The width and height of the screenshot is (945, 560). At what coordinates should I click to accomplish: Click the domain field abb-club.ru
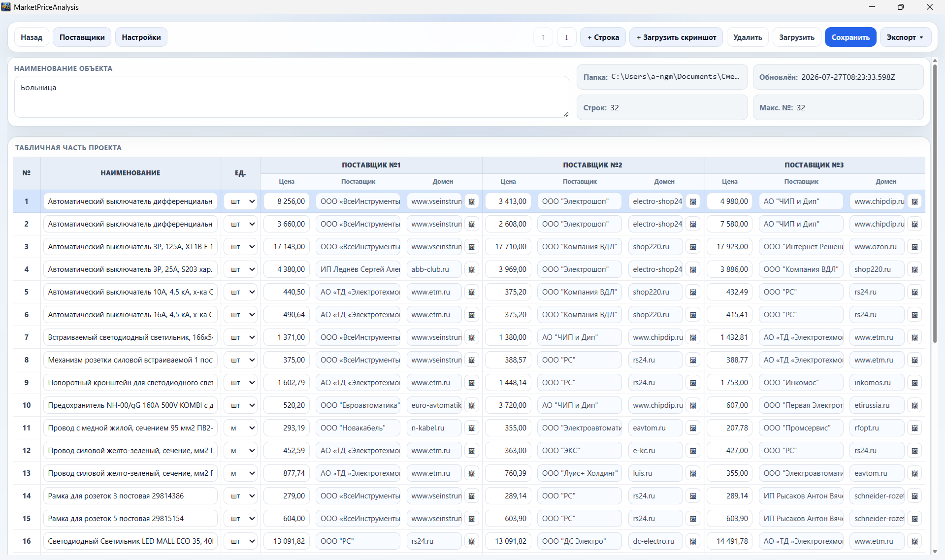coord(434,269)
